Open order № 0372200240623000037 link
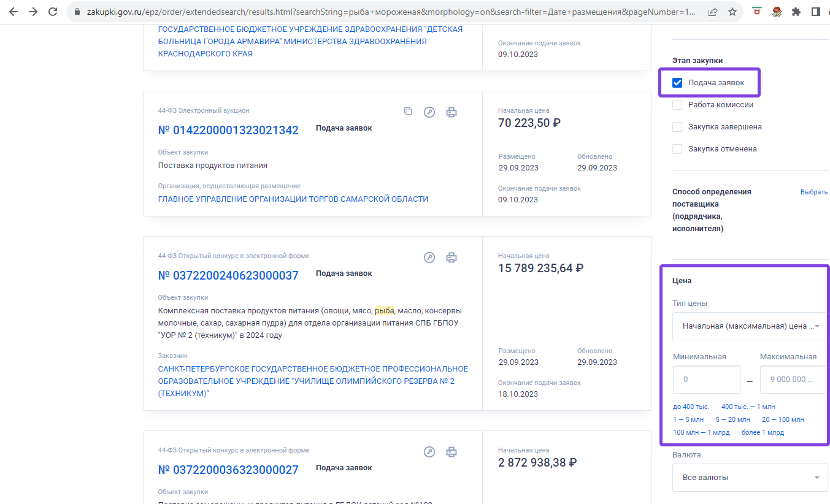This screenshot has width=830, height=504. [228, 275]
